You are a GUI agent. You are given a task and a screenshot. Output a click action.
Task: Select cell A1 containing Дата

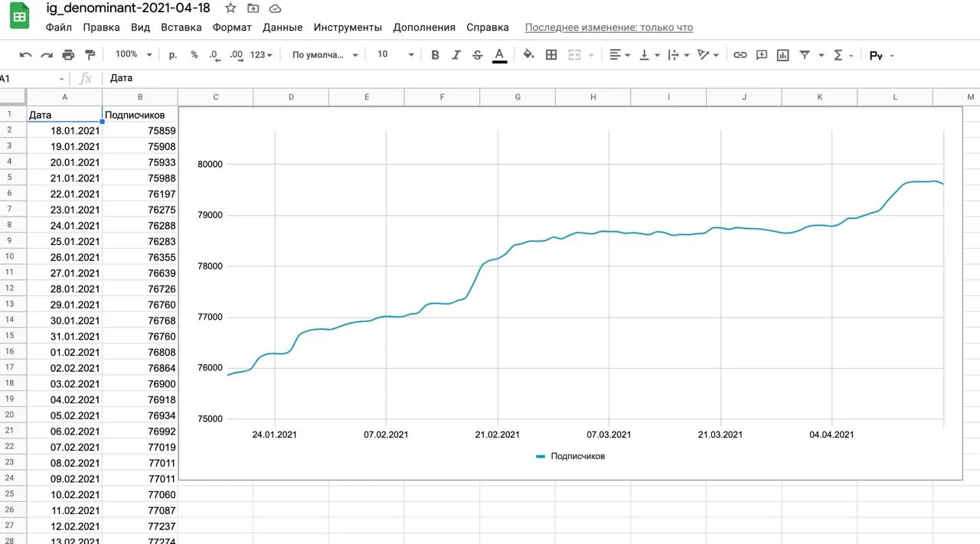tap(64, 114)
